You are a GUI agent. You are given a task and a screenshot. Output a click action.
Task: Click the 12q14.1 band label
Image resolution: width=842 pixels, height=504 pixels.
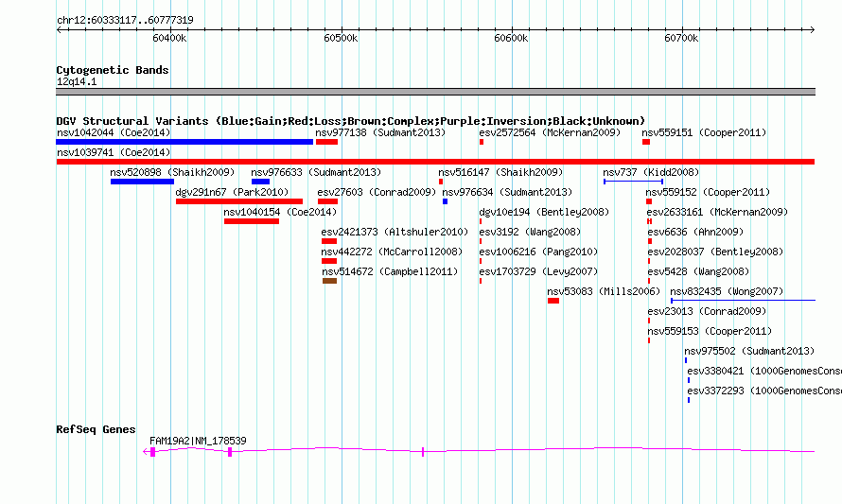[x=77, y=82]
